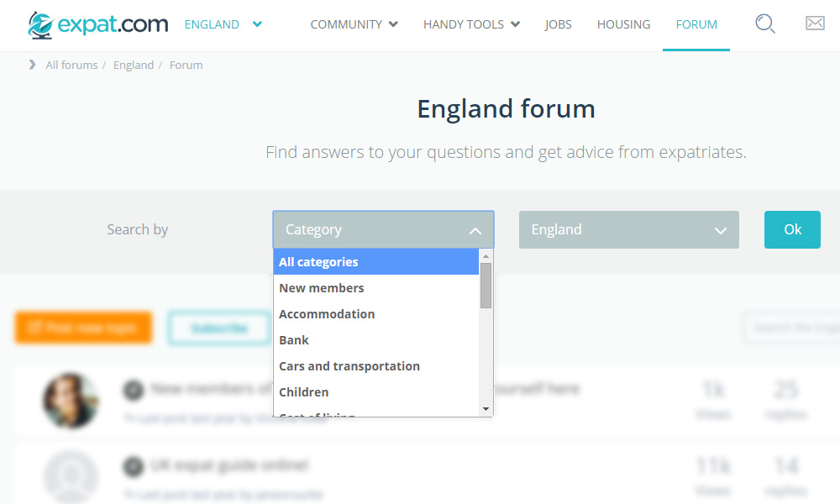
Task: Open the messages envelope icon
Action: pyautogui.click(x=815, y=24)
